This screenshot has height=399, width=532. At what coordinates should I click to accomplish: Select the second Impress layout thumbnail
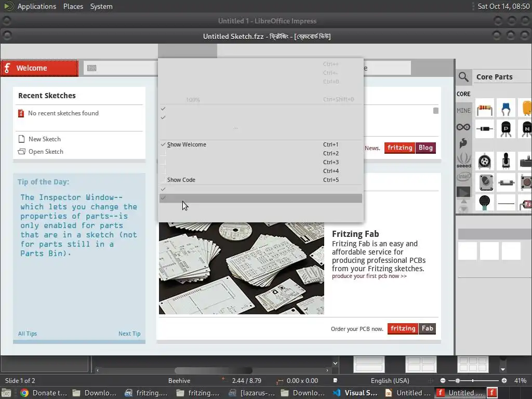(x=421, y=364)
